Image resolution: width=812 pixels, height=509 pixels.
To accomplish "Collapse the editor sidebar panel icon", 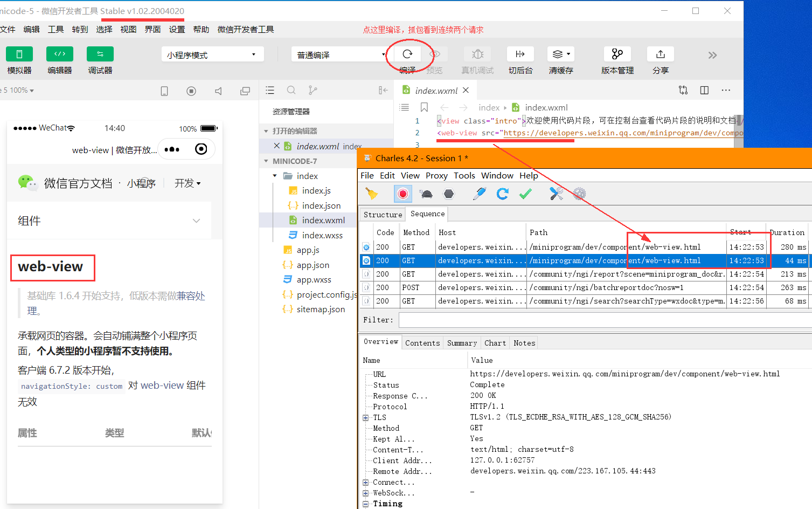I will [x=383, y=90].
